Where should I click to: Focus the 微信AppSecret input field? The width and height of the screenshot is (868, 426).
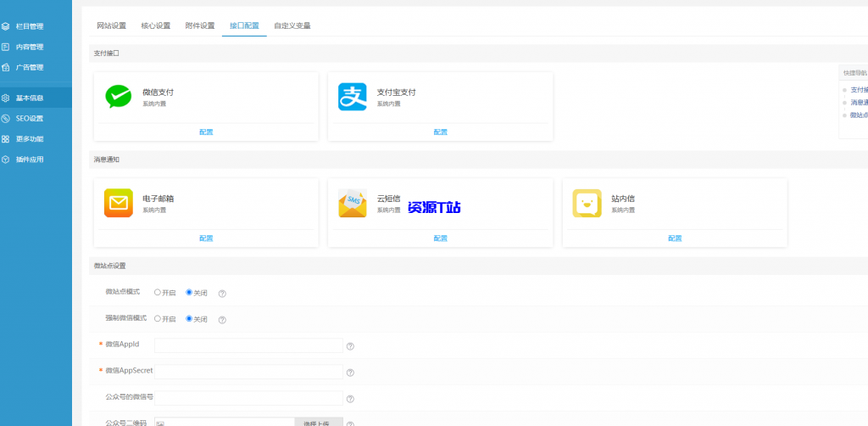(248, 372)
